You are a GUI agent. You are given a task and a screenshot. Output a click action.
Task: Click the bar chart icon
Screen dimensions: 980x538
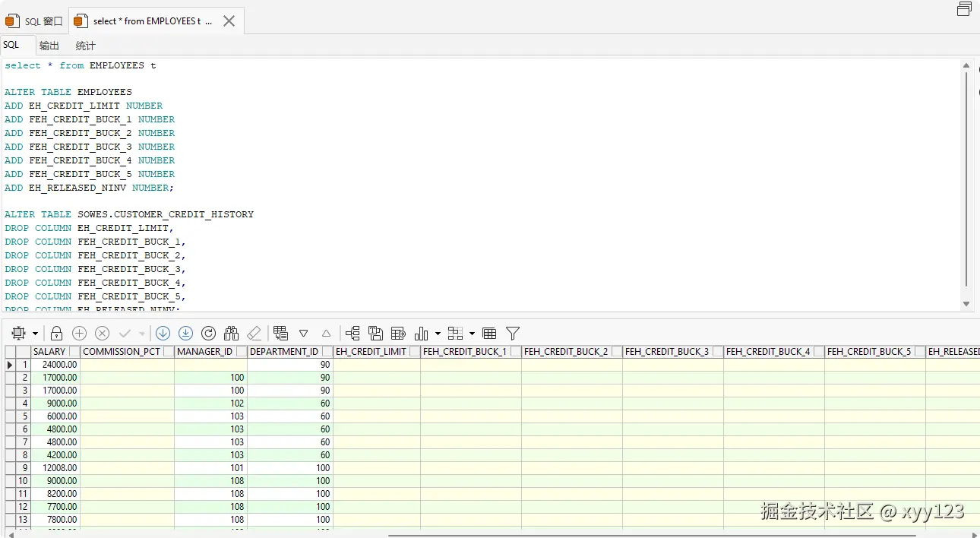pyautogui.click(x=422, y=333)
